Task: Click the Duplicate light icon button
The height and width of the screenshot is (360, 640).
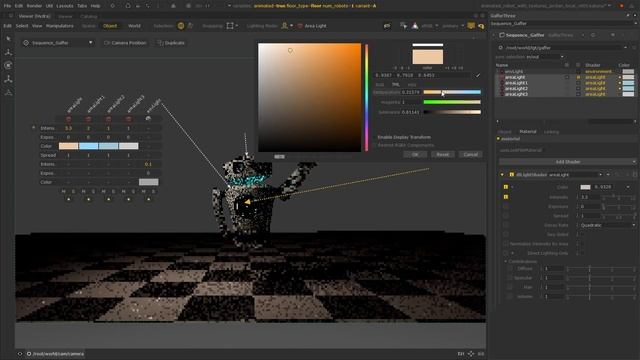Action: click(x=171, y=43)
